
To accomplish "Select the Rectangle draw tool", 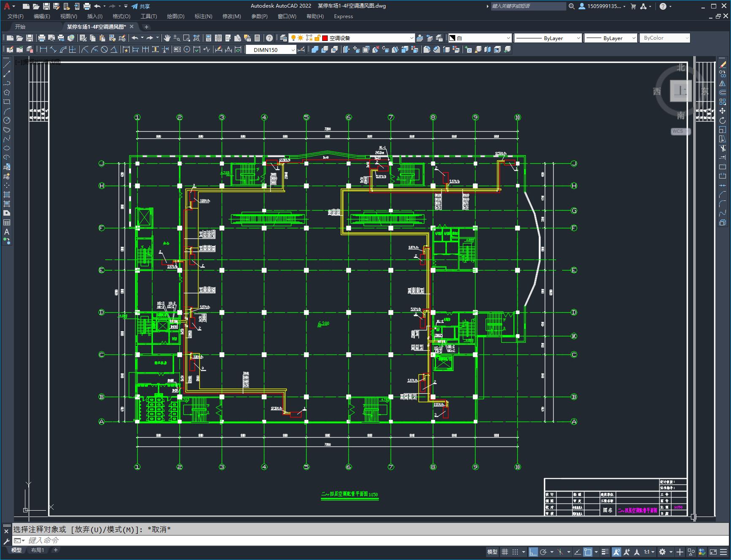I will coord(7,102).
